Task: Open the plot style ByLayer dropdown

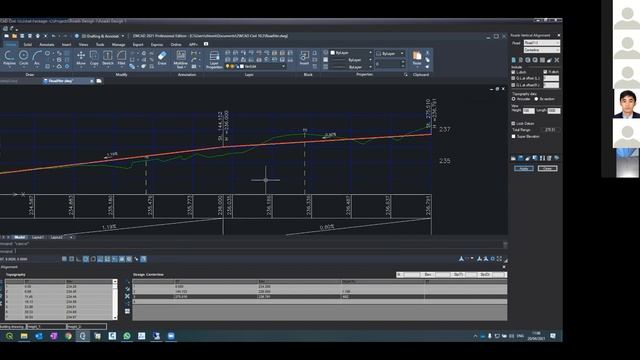Action: [390, 53]
